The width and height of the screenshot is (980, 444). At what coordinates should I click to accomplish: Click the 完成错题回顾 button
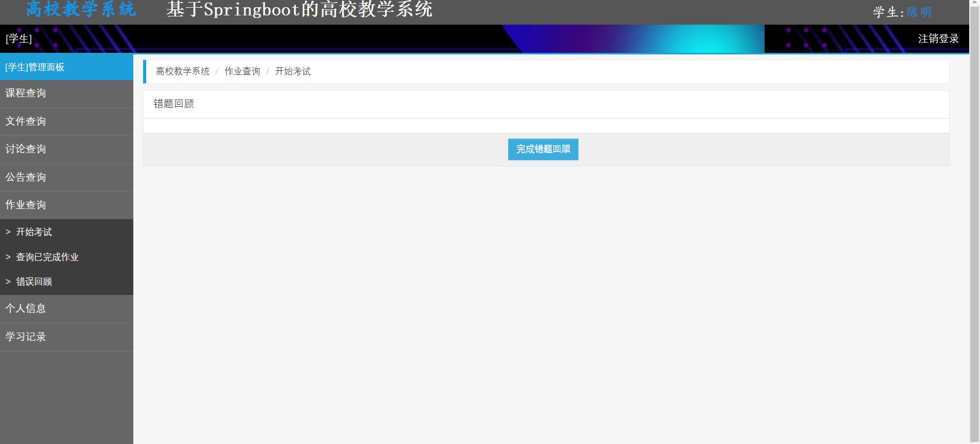point(543,149)
